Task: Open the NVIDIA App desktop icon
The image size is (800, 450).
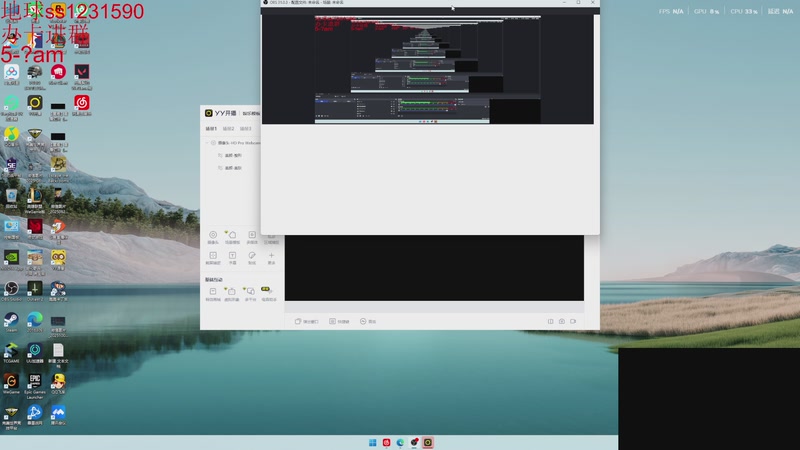Action: (11, 260)
